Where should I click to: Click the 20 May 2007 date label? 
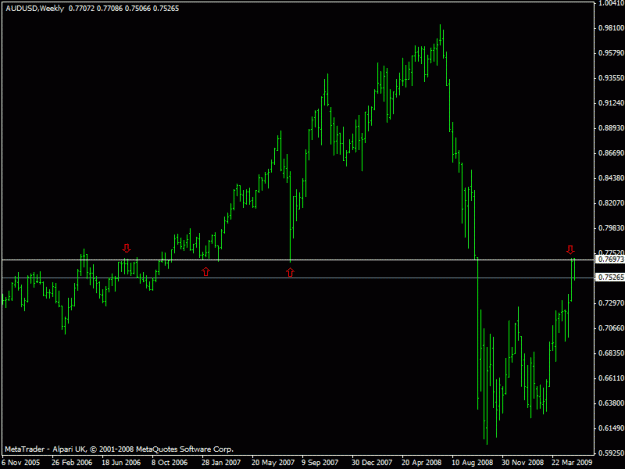(x=273, y=463)
